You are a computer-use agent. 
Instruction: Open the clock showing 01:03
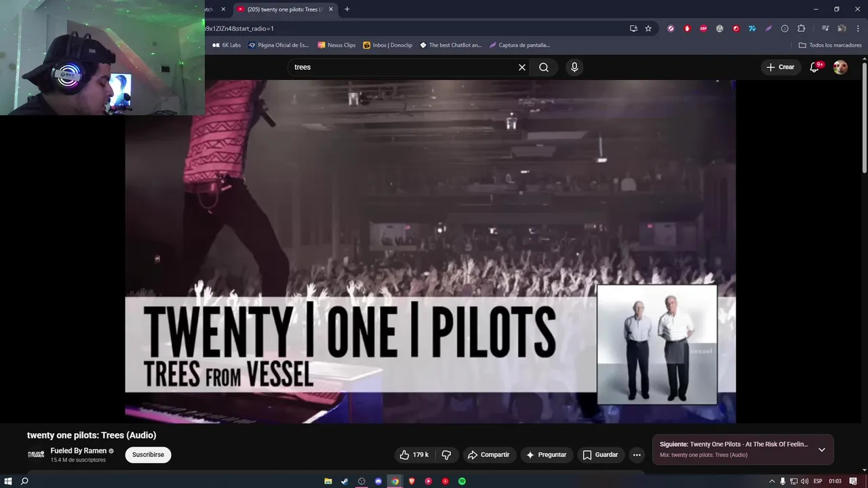pos(835,481)
